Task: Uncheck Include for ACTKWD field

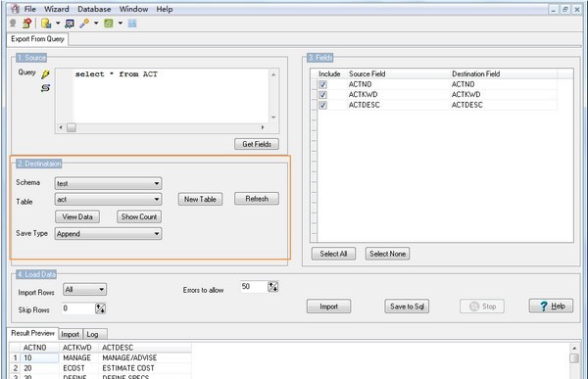Action: [x=322, y=94]
